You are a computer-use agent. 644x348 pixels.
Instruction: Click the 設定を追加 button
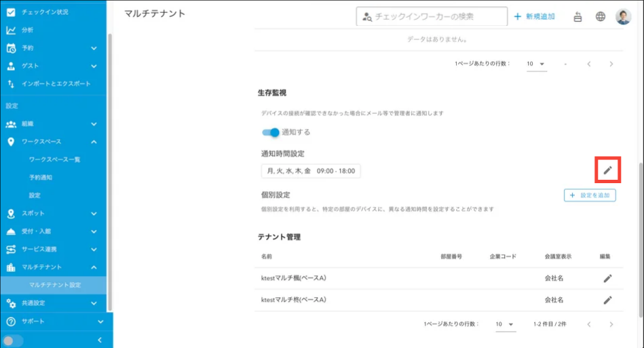point(590,195)
